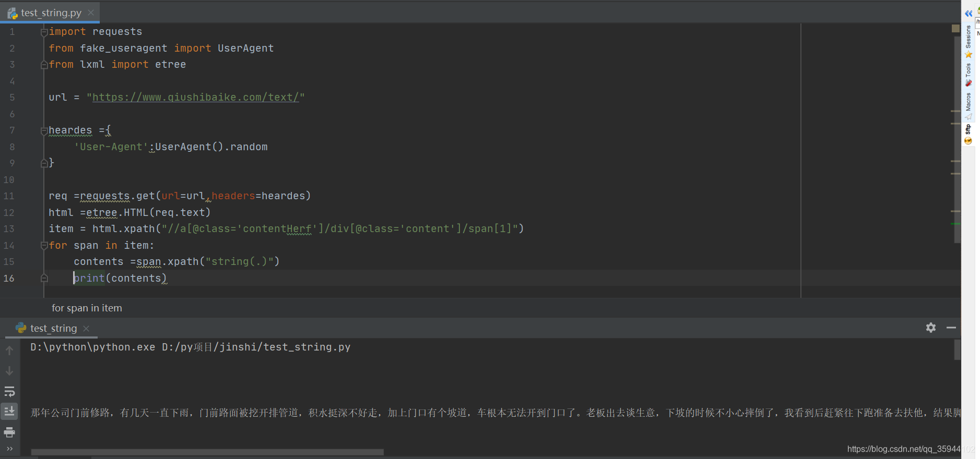Screen dimensions: 980x459
Task: Collapse the heardes dictionary fold
Action: (x=44, y=131)
